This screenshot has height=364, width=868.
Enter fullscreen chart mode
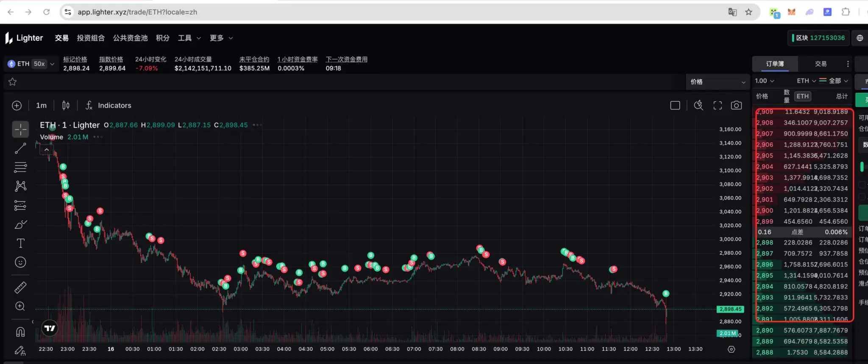tap(718, 106)
